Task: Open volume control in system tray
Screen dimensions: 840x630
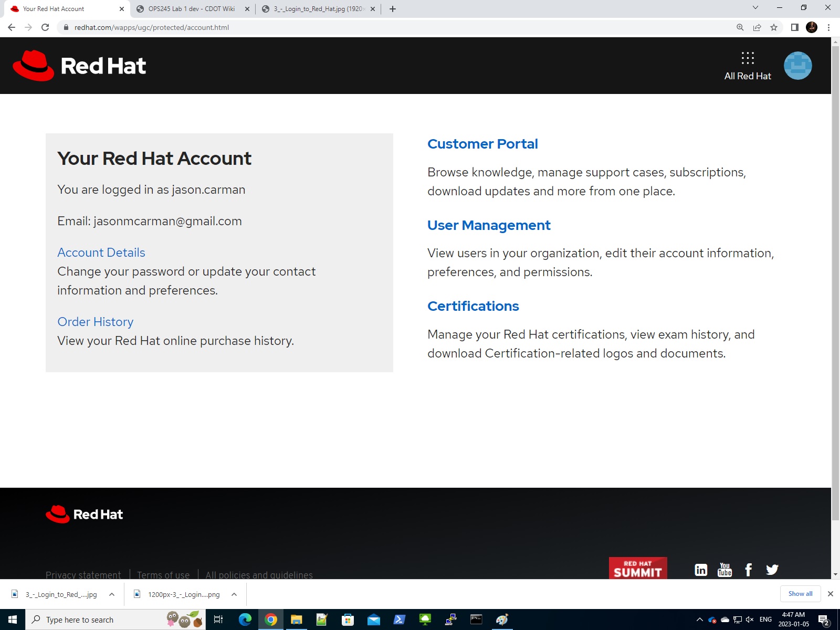Action: pyautogui.click(x=750, y=619)
